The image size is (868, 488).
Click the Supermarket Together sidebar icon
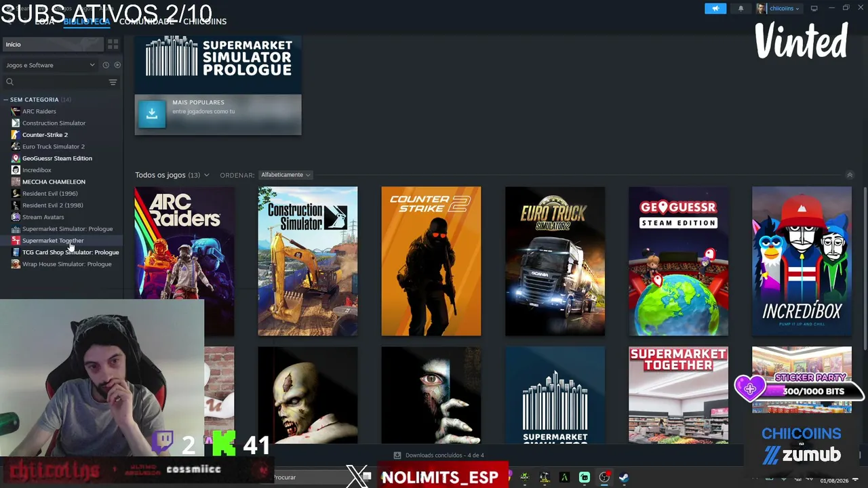(x=16, y=241)
